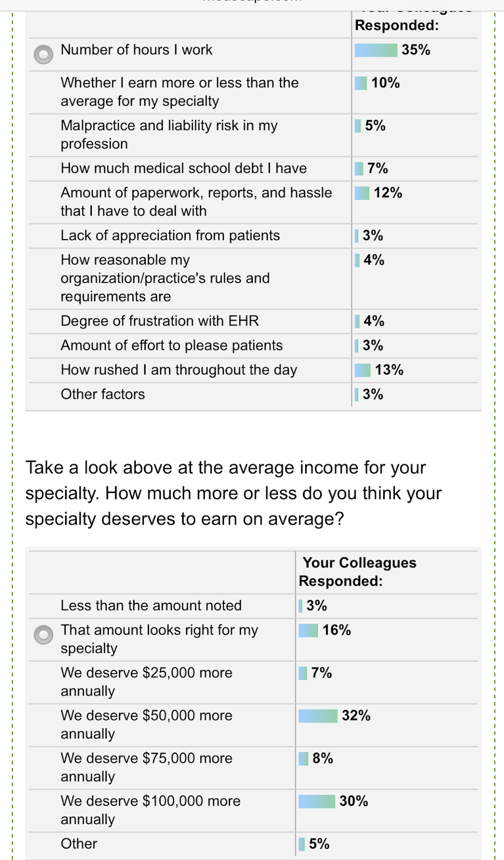
Task: Select "We deserve $100,000 more annually"
Action: coord(150,810)
